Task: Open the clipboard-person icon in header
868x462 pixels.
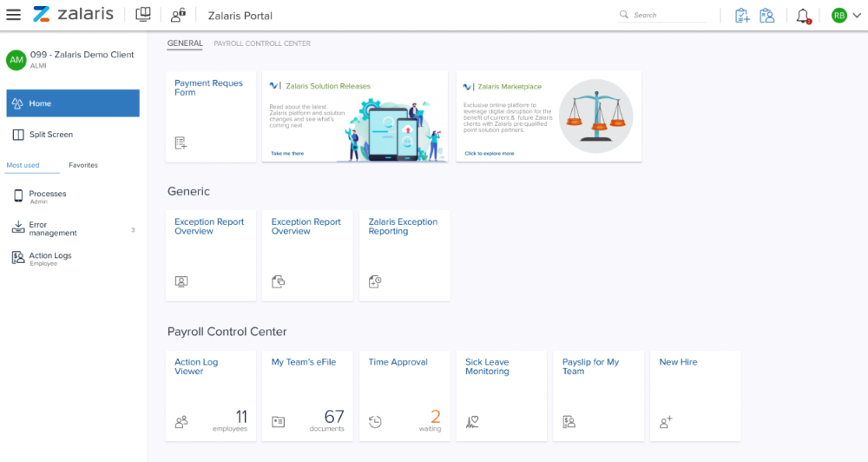Action: (x=766, y=16)
